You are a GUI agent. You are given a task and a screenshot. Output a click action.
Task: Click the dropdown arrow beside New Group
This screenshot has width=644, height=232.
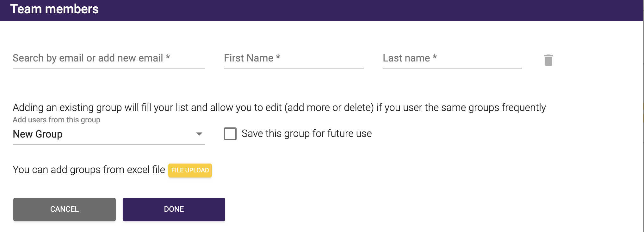(x=199, y=134)
